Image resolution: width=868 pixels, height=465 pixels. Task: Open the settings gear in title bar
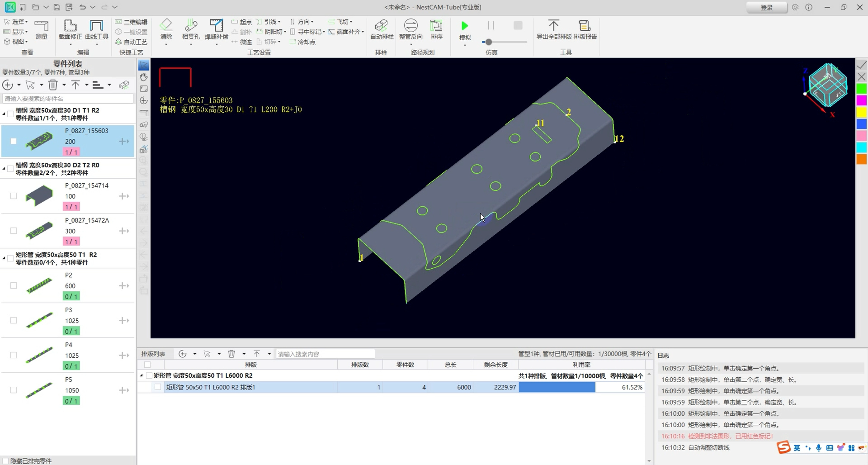[795, 7]
